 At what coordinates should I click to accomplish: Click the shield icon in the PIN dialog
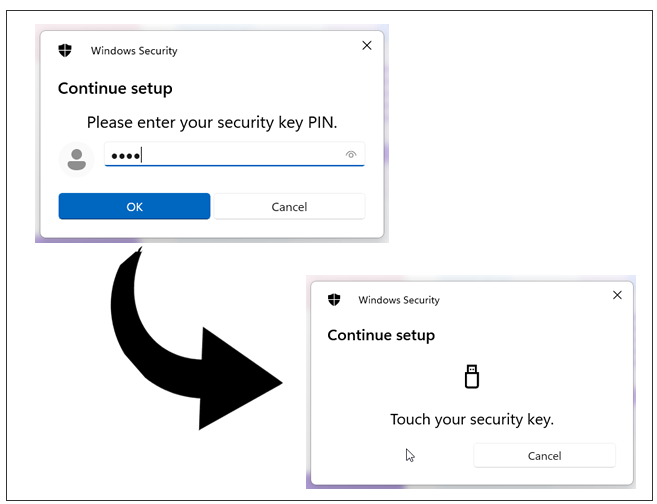click(65, 51)
